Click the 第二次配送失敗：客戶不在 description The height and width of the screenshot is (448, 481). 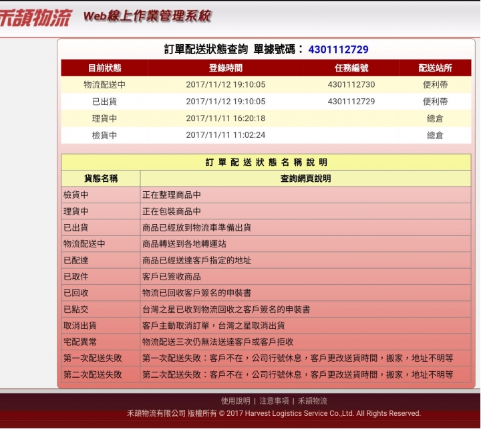(x=297, y=374)
